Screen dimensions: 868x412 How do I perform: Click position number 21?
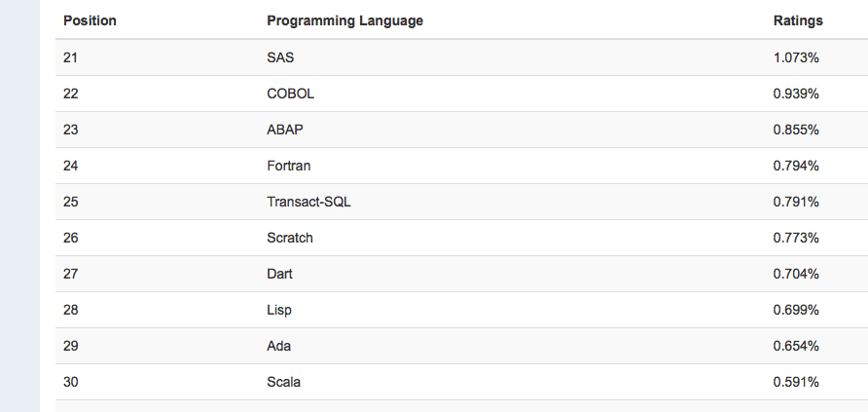click(x=70, y=57)
